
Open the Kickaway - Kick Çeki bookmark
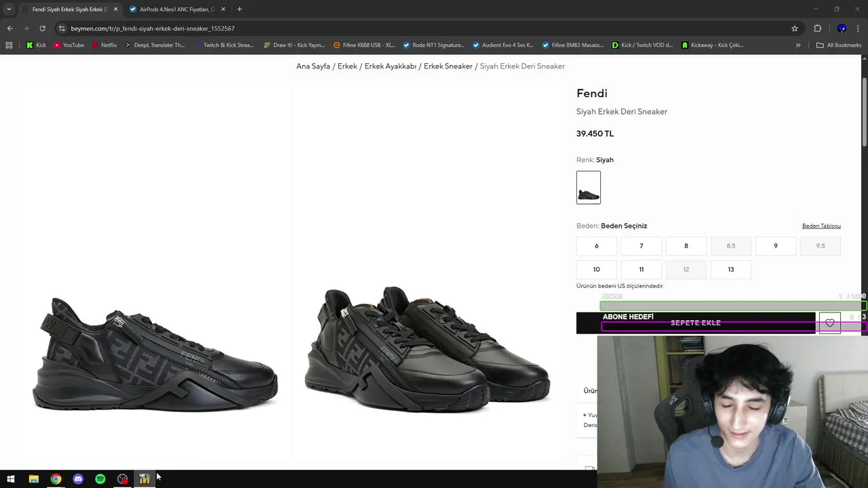point(712,45)
